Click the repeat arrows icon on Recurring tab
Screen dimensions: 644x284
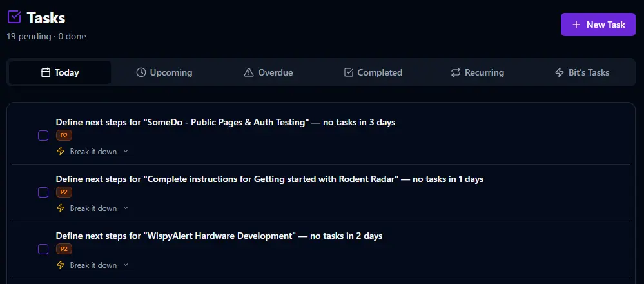(x=456, y=73)
